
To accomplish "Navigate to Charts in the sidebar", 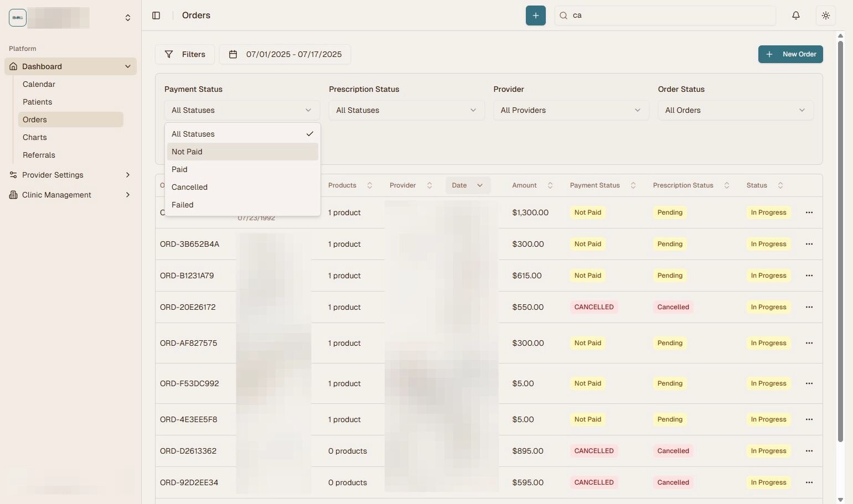I will pos(34,137).
